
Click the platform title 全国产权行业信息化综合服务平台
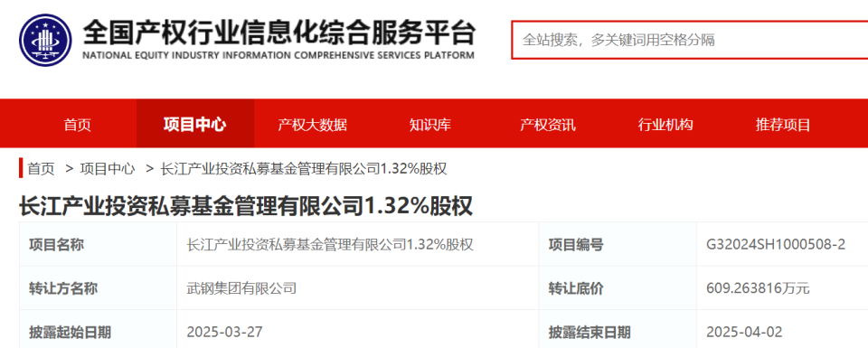279,33
